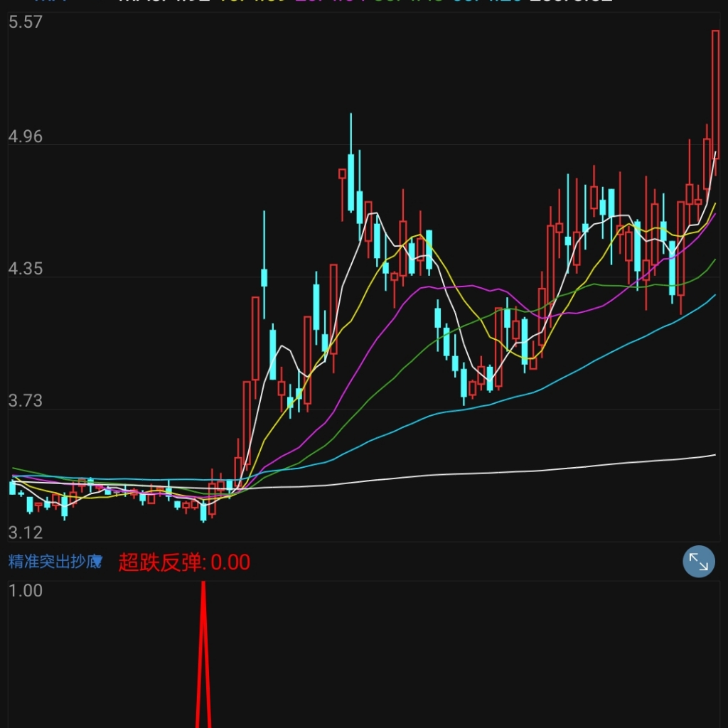Pick the first candlestick at the chart's far left

(x=12, y=487)
